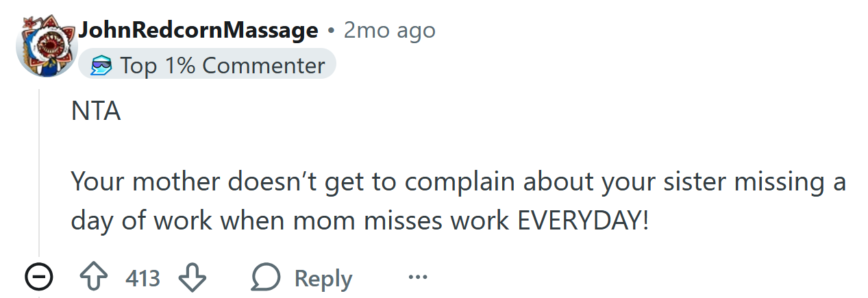Click the "2mo ago" timestamp
The image size is (868, 298).
point(389,30)
